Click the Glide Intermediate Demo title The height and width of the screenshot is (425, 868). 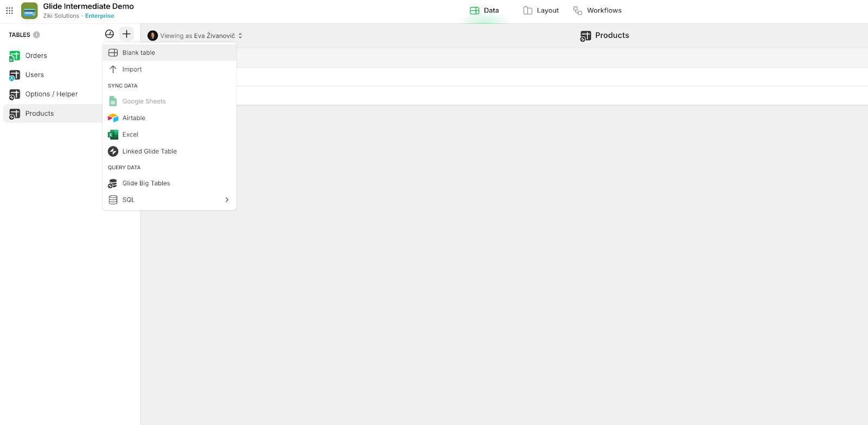tap(88, 7)
